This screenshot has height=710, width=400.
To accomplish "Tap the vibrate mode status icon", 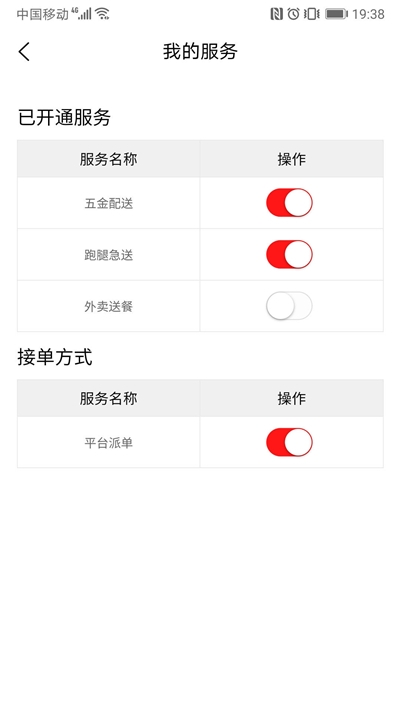I will [x=312, y=14].
